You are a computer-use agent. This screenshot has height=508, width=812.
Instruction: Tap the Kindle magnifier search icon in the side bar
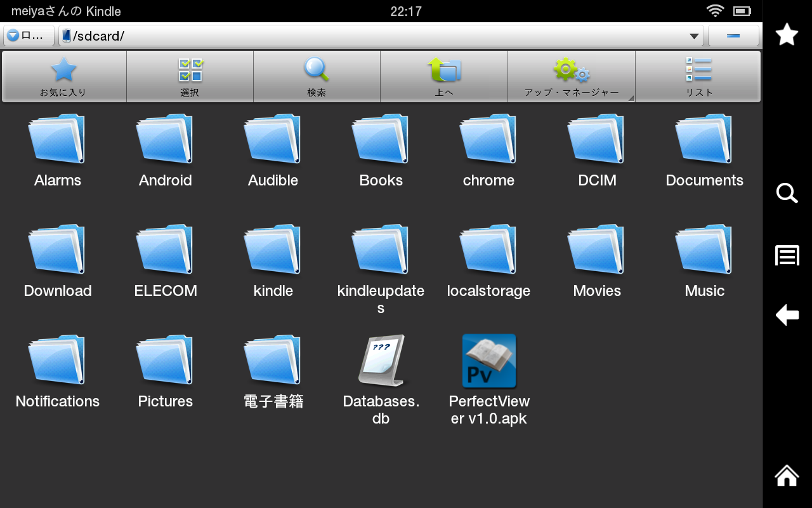787,193
